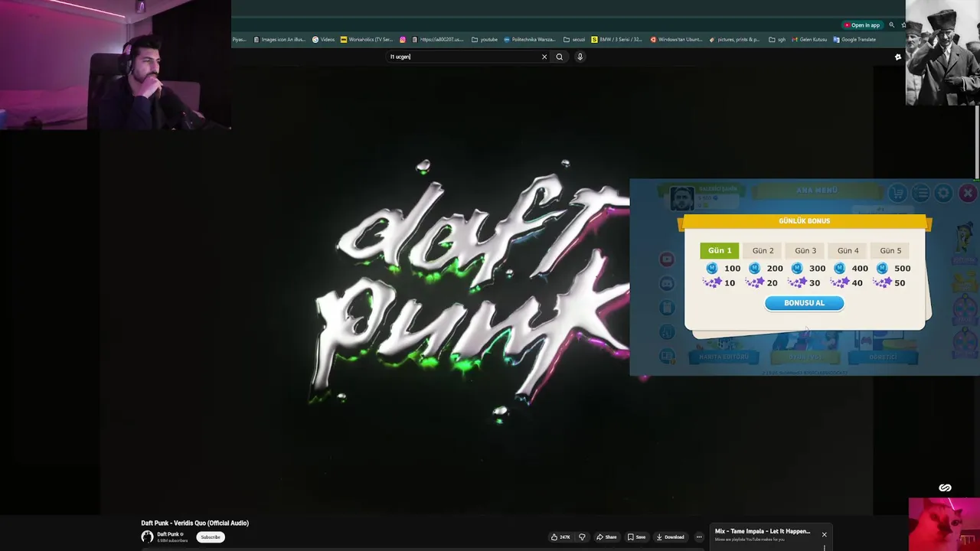The image size is (980, 551).
Task: Select the Gün 3 bonus tab
Action: pyautogui.click(x=805, y=250)
